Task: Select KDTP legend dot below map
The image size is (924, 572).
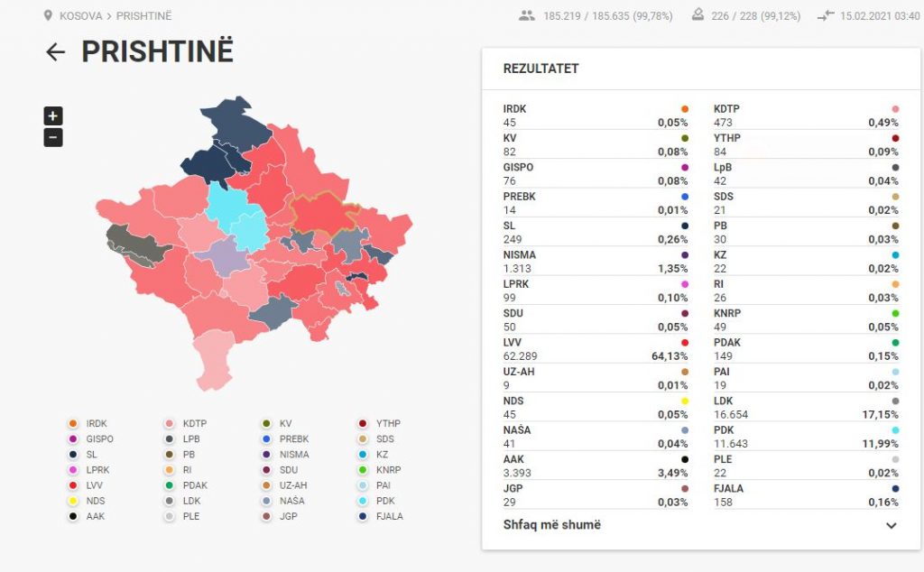Action: coord(170,423)
